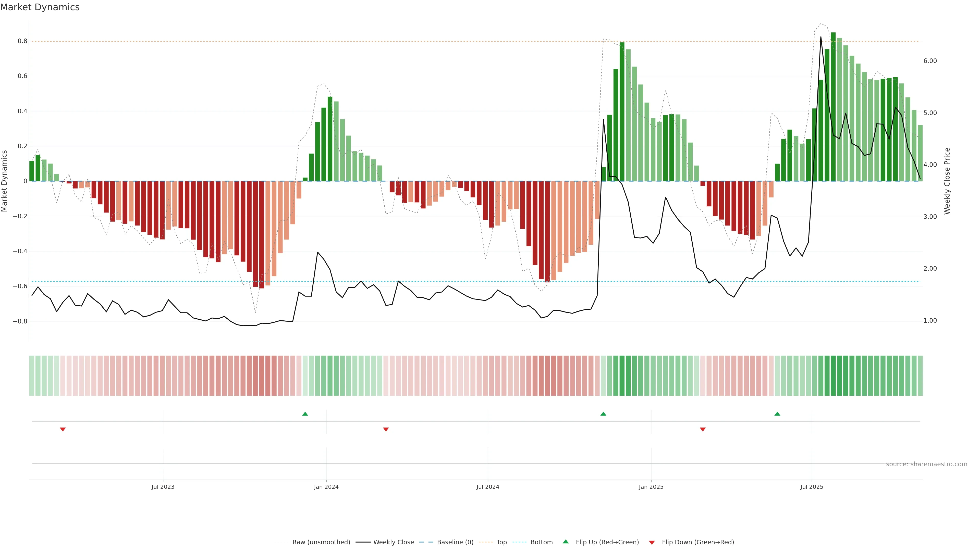Toggle the Weekly Close legend entry
This screenshot has width=980, height=551.
[393, 542]
